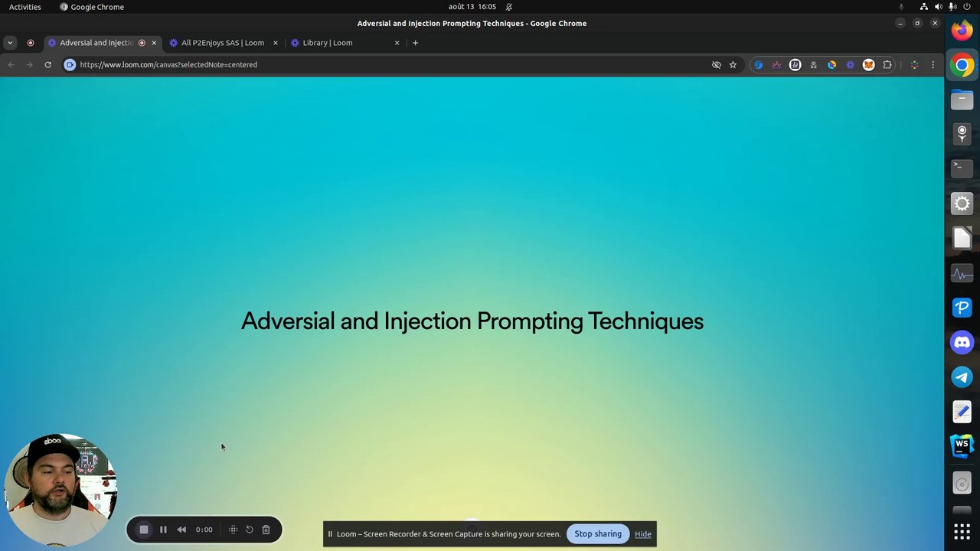980x551 pixels.
Task: Bookmark this page with the star icon
Action: tap(733, 65)
